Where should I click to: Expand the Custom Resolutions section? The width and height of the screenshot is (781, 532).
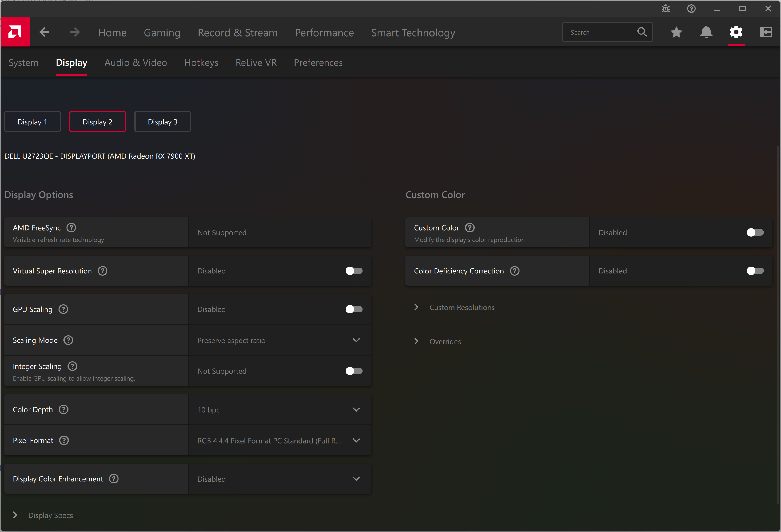tap(461, 307)
